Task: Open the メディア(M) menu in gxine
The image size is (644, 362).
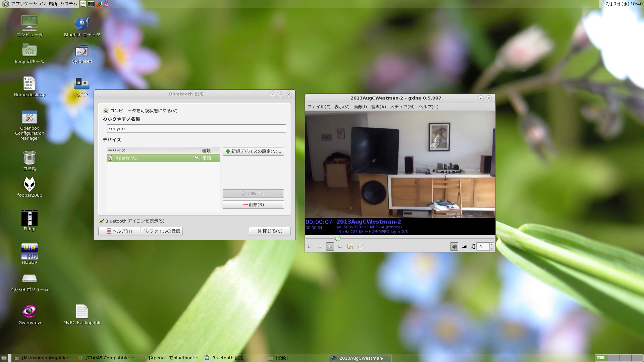Action: tap(402, 107)
